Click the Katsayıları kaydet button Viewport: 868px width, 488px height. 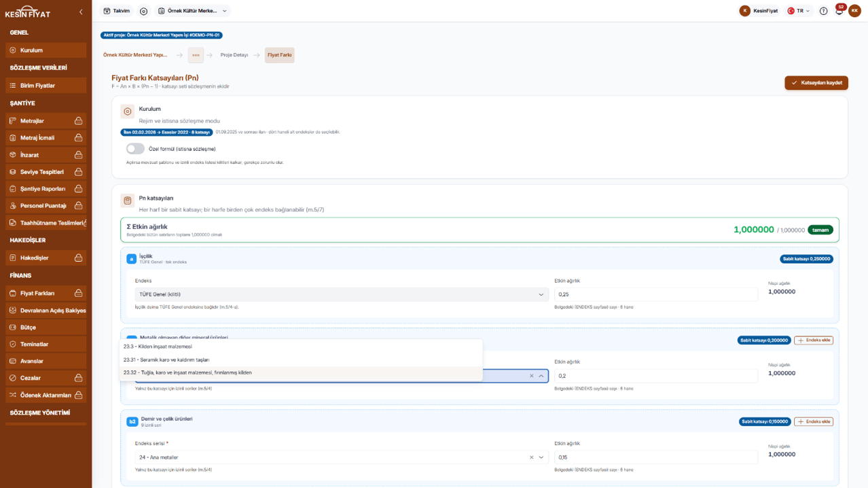pyautogui.click(x=816, y=83)
